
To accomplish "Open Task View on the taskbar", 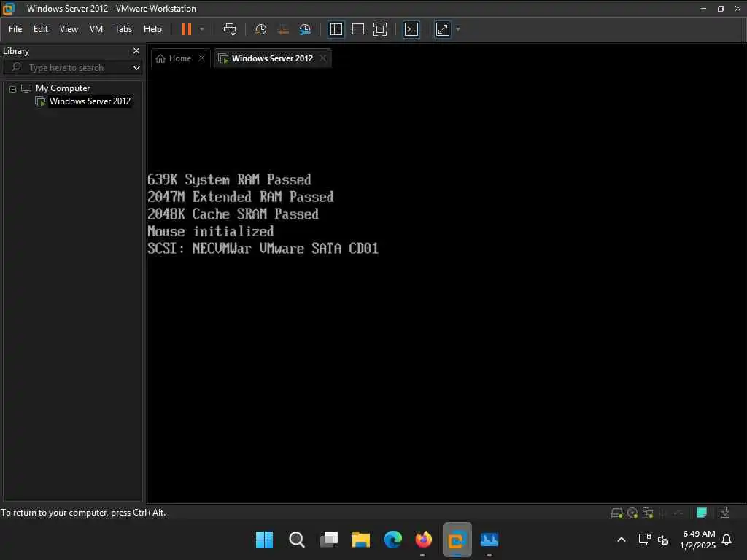I will coord(329,540).
